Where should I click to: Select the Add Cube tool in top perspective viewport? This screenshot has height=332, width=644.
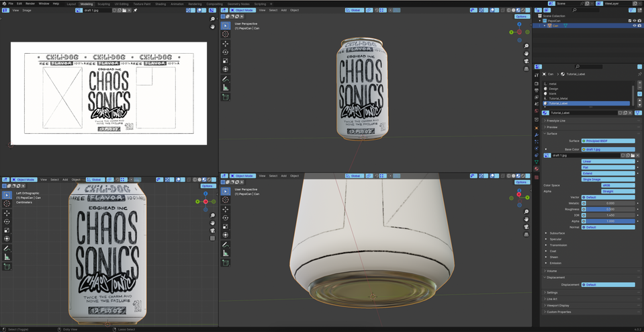click(226, 97)
